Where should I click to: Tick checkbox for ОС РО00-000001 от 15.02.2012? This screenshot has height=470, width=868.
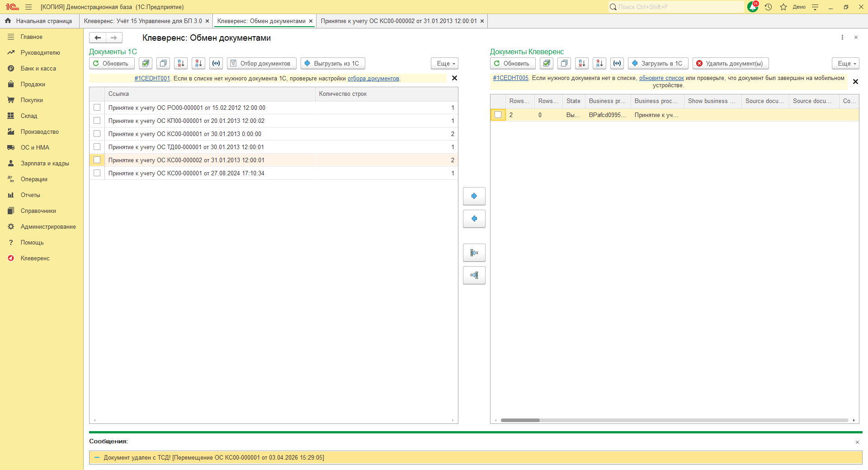click(x=97, y=108)
